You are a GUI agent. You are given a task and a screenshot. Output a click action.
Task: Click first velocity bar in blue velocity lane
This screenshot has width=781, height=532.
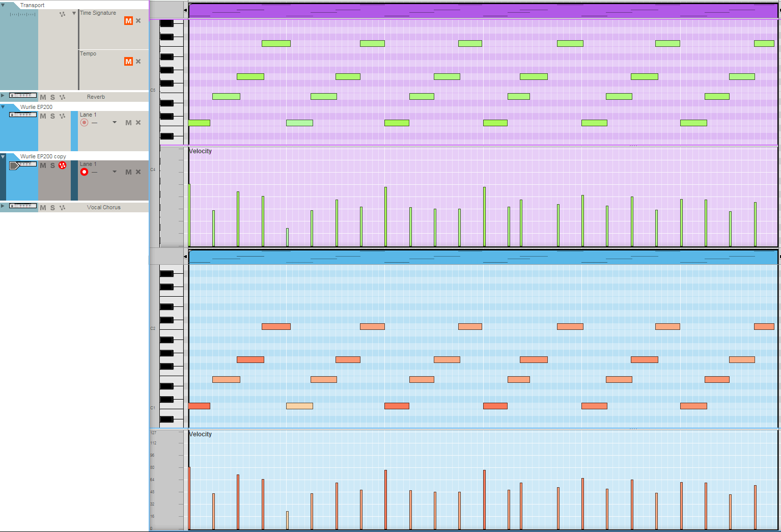coord(189,498)
